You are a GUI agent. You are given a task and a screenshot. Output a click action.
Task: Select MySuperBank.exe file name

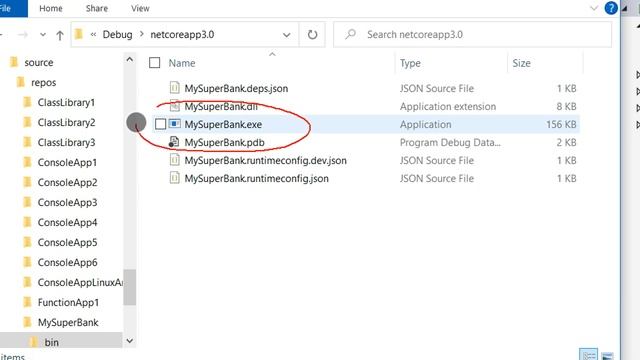click(223, 124)
